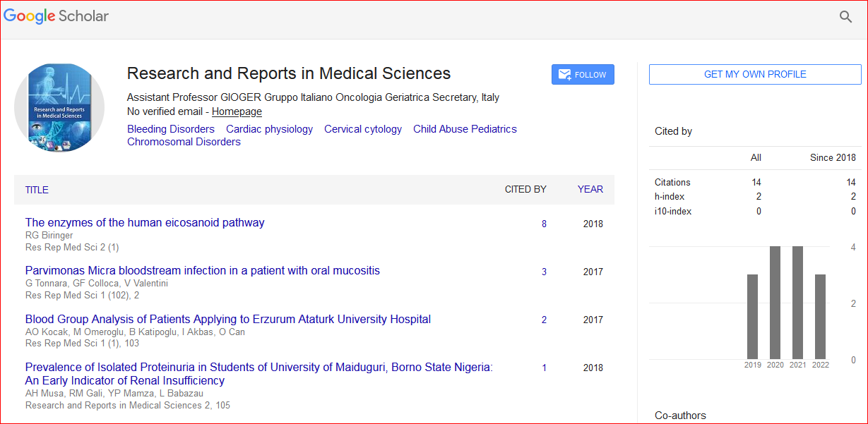Open the Homepage link

[x=237, y=111]
